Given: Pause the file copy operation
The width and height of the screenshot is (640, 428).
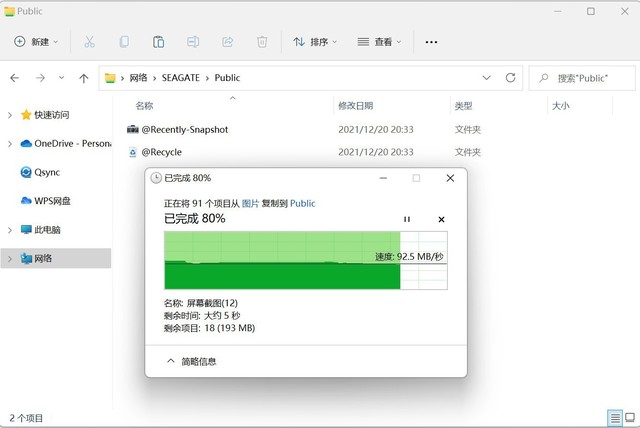Looking at the screenshot, I should (x=407, y=220).
